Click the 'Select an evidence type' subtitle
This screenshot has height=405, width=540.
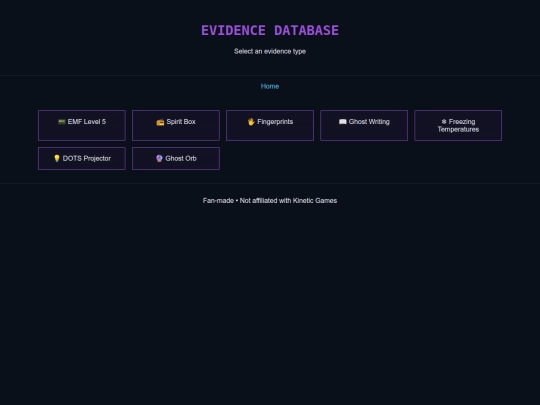click(270, 51)
